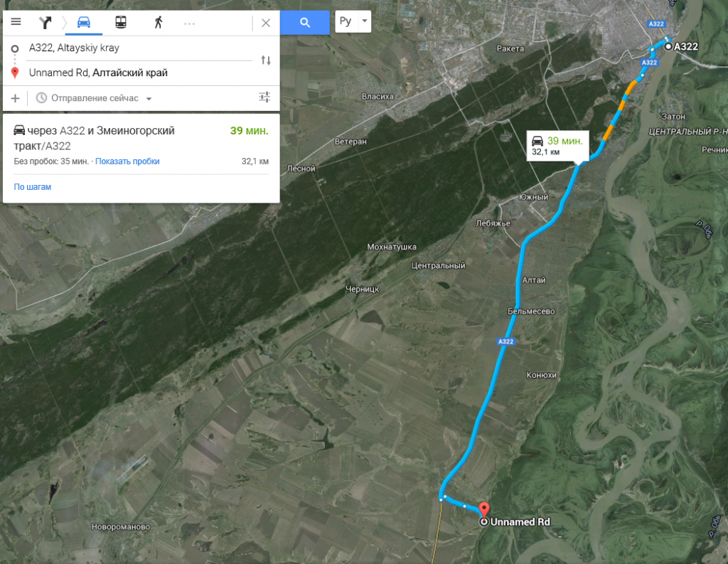Expand the Отправление сейчас departure dropdown
The height and width of the screenshot is (564, 728).
(95, 98)
